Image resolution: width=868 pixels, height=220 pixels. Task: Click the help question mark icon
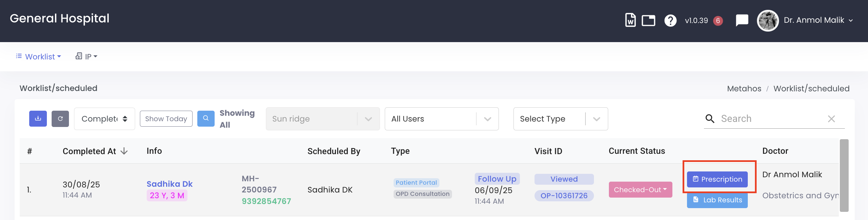[670, 20]
